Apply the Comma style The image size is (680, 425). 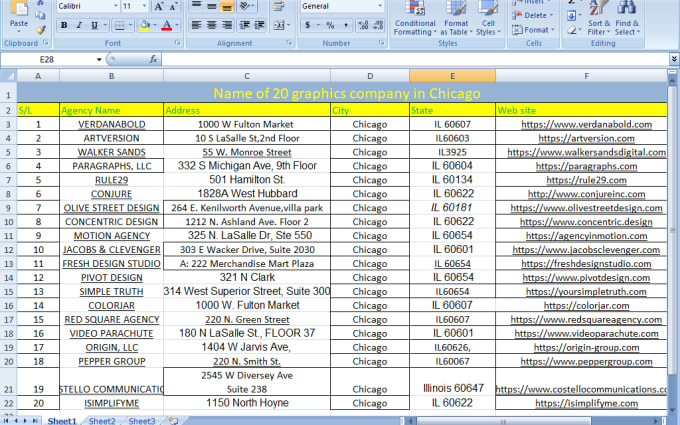345,25
